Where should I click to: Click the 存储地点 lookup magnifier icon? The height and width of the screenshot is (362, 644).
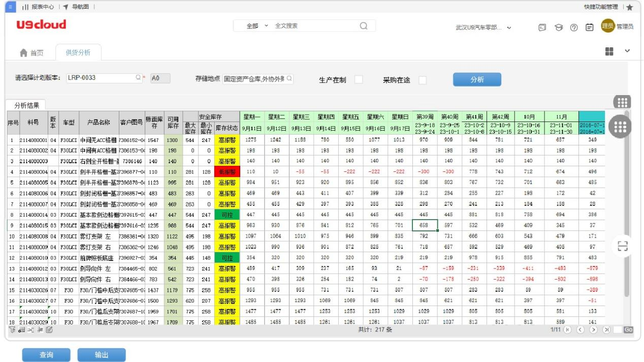289,79
